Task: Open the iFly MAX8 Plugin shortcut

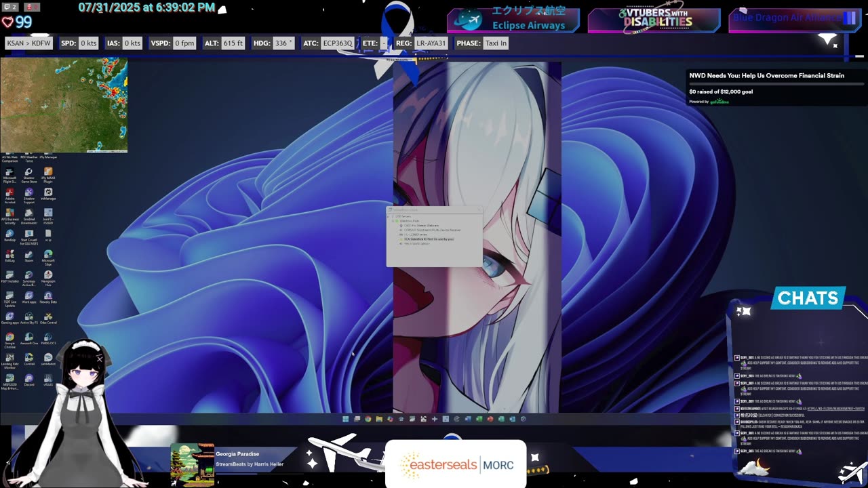Action: (48, 174)
